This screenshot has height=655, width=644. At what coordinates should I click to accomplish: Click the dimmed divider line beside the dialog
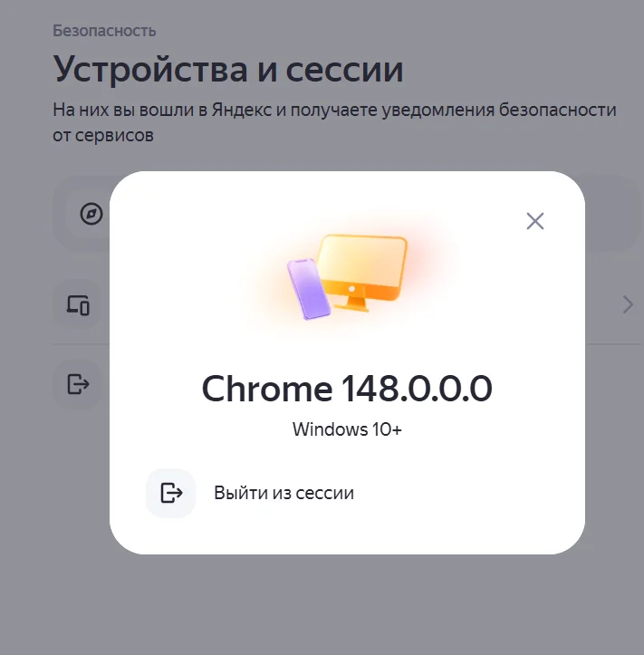coord(613,344)
